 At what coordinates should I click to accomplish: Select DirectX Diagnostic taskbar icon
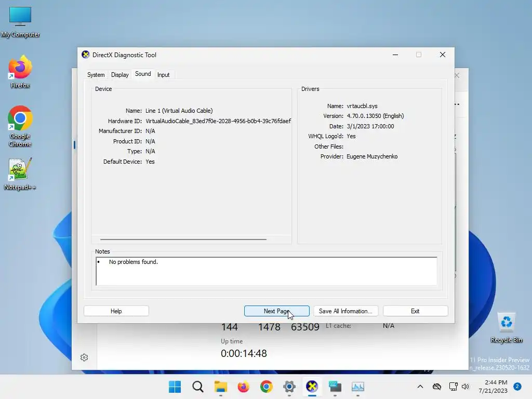(312, 387)
